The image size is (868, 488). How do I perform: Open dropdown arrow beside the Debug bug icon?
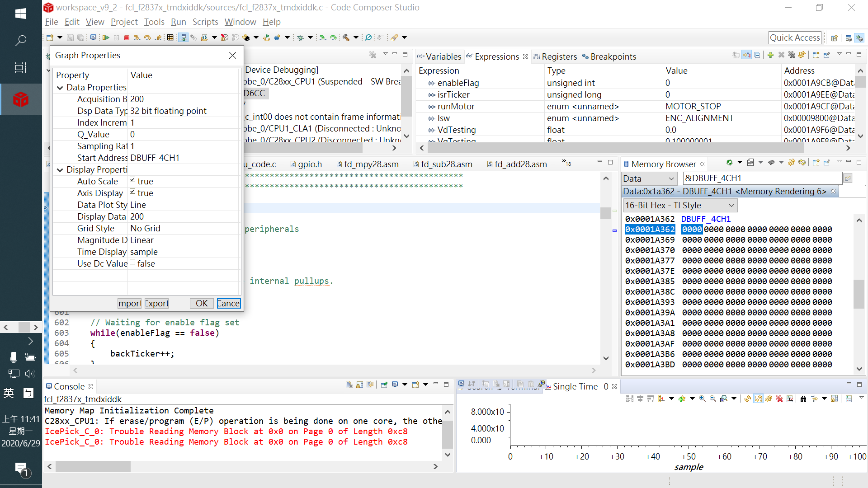pyautogui.click(x=310, y=38)
